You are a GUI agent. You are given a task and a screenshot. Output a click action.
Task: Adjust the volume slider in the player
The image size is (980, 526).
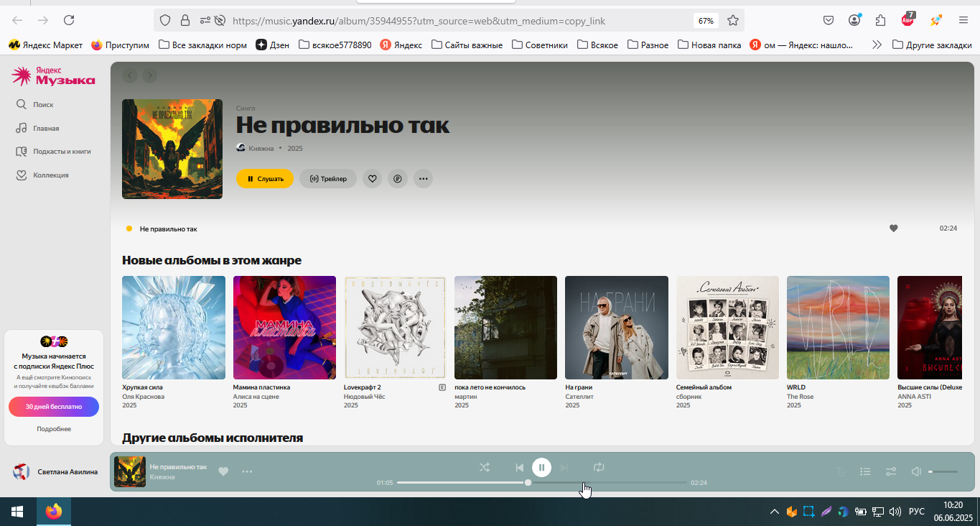coord(943,472)
